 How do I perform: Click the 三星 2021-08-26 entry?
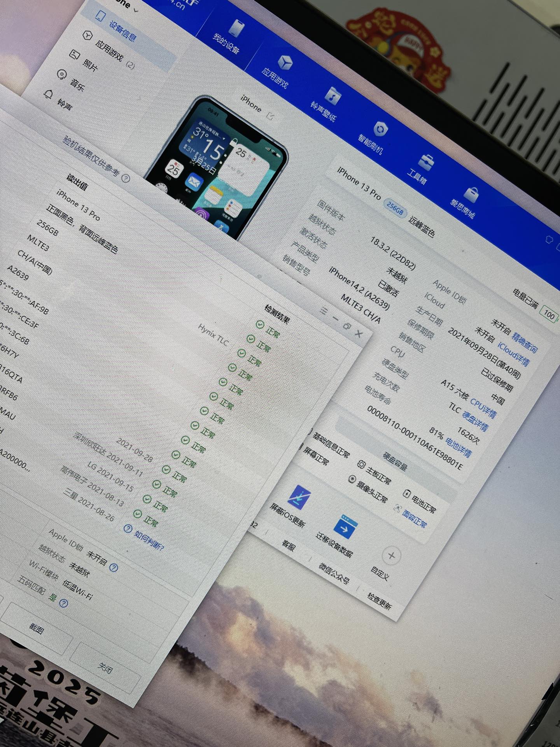point(89,505)
